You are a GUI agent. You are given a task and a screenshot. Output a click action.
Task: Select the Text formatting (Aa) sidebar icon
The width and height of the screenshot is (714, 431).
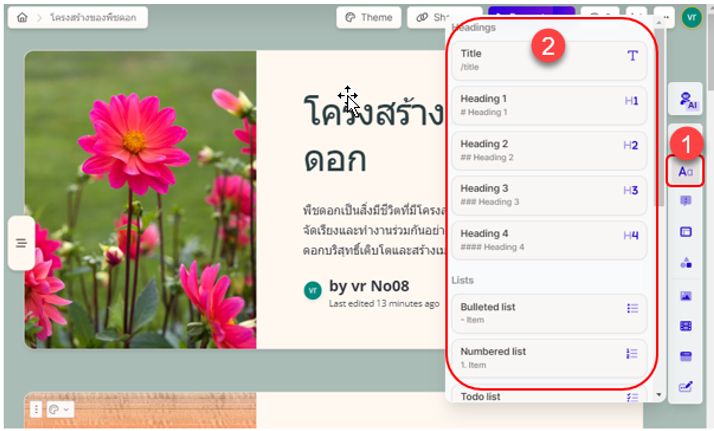pos(685,172)
